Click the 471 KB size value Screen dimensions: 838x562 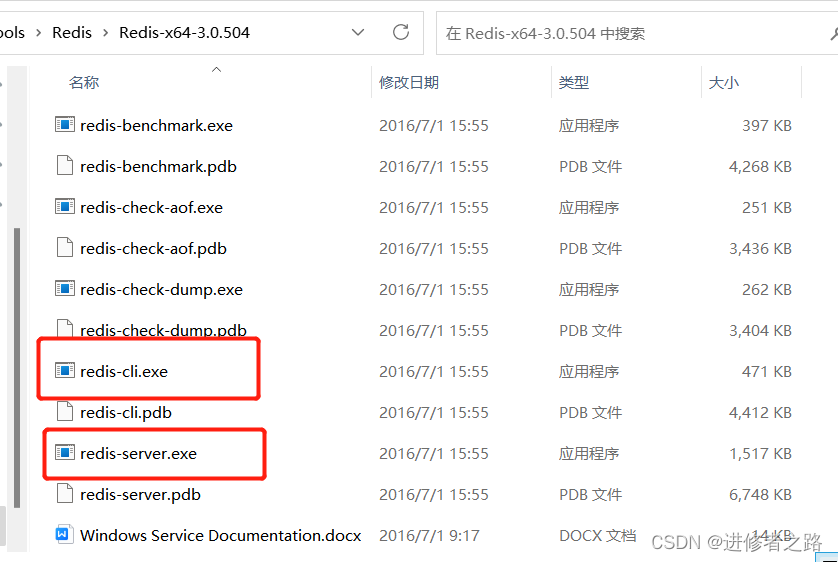tap(766, 371)
